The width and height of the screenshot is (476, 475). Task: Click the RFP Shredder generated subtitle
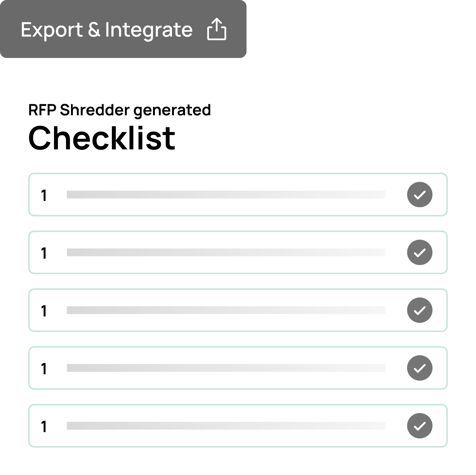119,110
